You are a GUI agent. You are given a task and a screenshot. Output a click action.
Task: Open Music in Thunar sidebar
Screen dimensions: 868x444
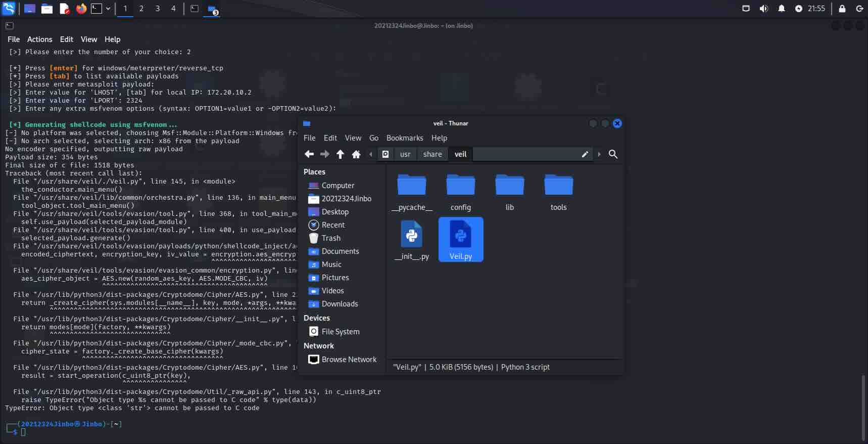pos(325,264)
